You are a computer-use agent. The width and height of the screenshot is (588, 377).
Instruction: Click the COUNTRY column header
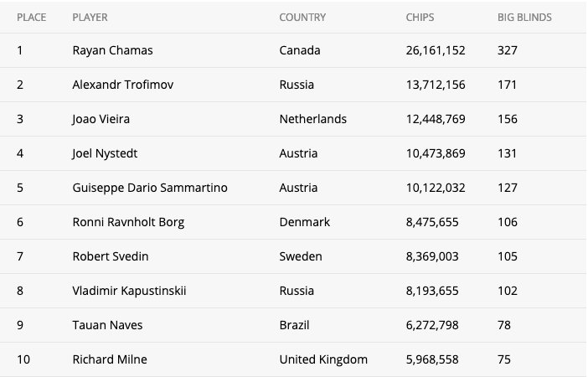click(x=302, y=18)
